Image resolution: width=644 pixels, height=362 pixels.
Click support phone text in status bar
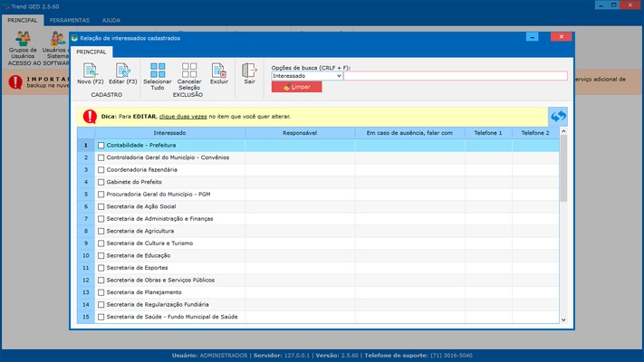(x=418, y=356)
